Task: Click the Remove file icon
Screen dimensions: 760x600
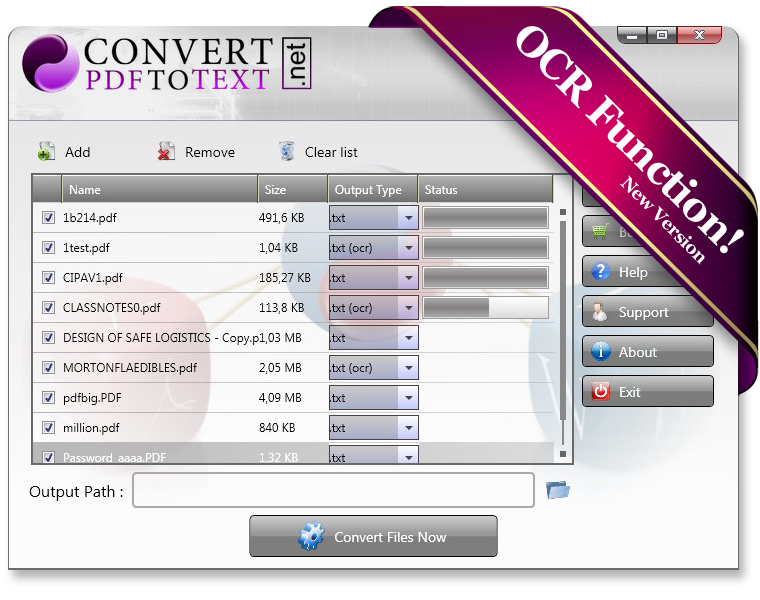Action: pyautogui.click(x=166, y=152)
